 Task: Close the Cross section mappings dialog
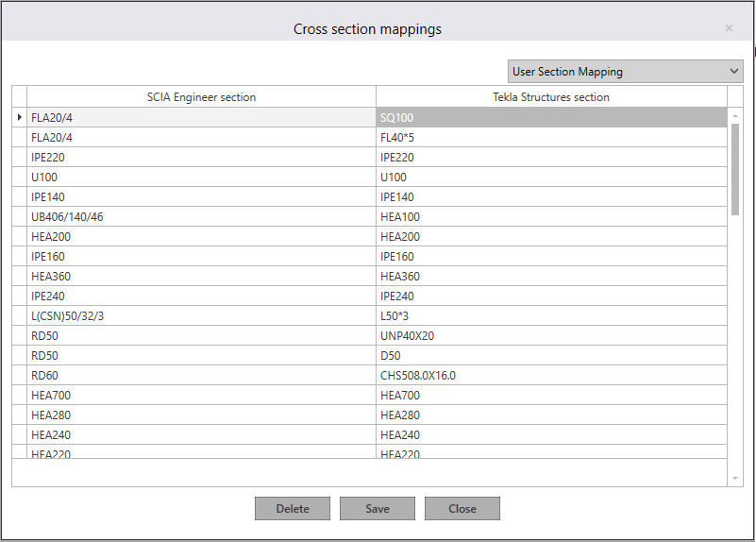point(729,28)
